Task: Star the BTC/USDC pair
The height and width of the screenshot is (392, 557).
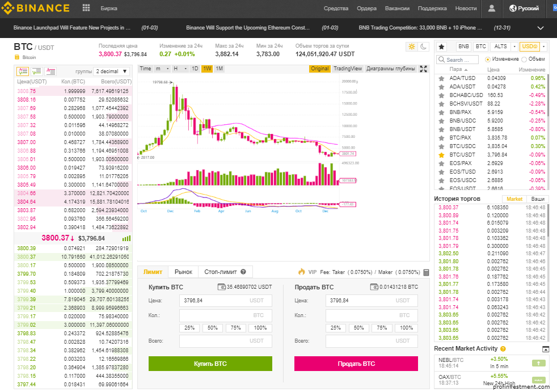Action: coord(441,146)
